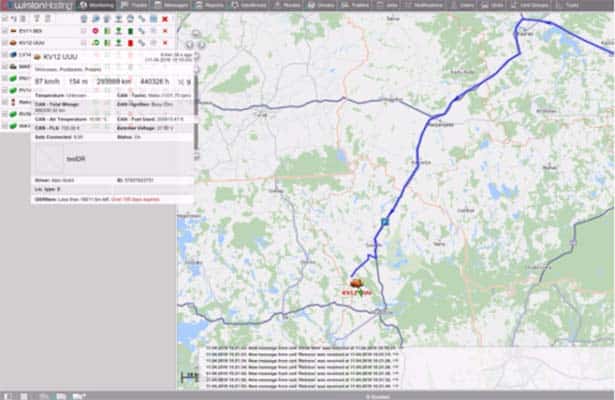Toggle the select-all checkbox in the unit list header

click(x=5, y=18)
